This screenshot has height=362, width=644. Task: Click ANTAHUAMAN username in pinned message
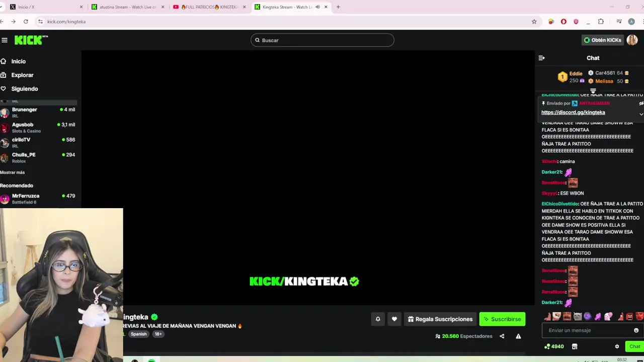click(594, 104)
